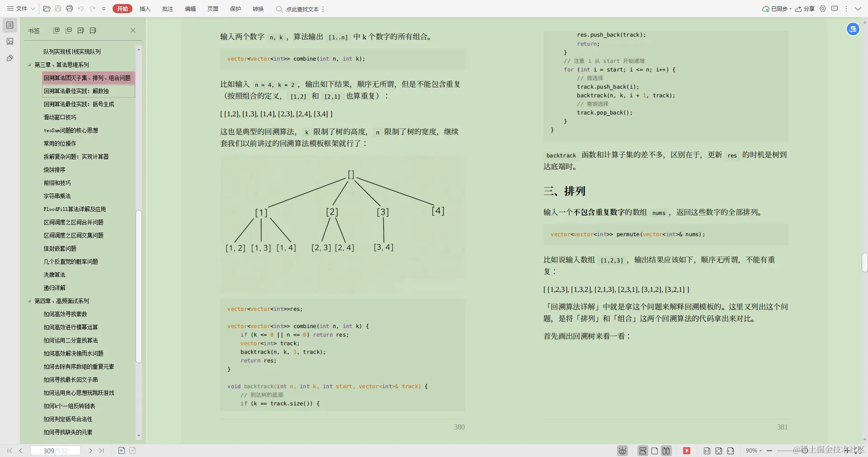Toggle eye protection reading mode
Viewport: 868px width, 457px height.
click(623, 451)
